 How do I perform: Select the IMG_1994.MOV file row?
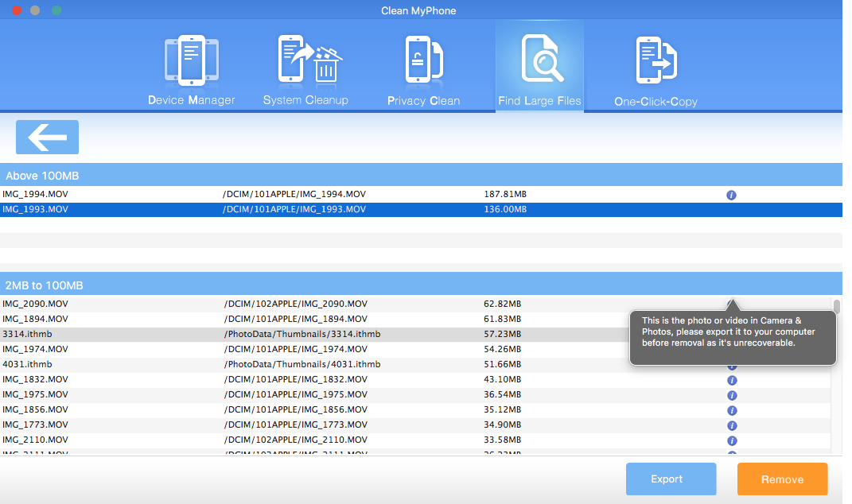(x=421, y=195)
